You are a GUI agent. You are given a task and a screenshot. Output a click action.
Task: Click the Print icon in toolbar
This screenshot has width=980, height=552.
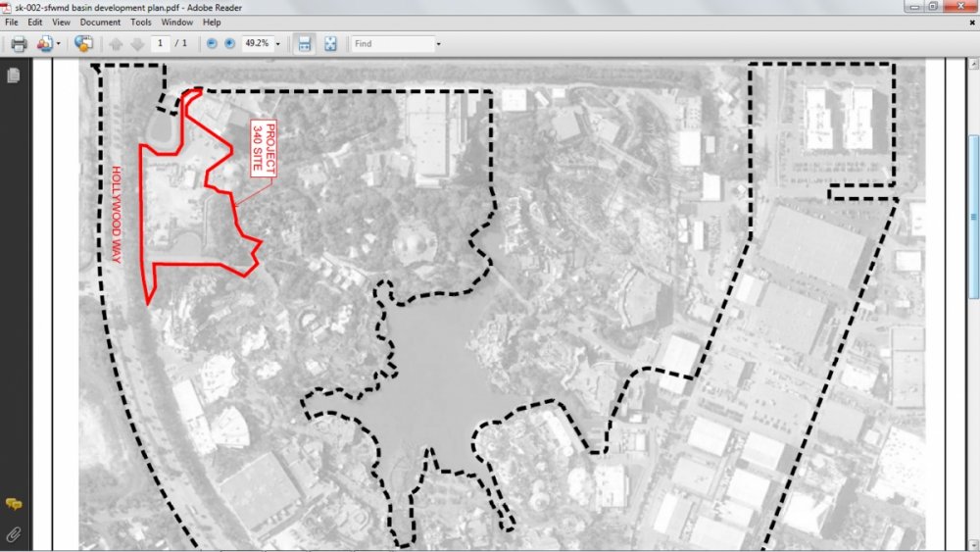coord(19,44)
